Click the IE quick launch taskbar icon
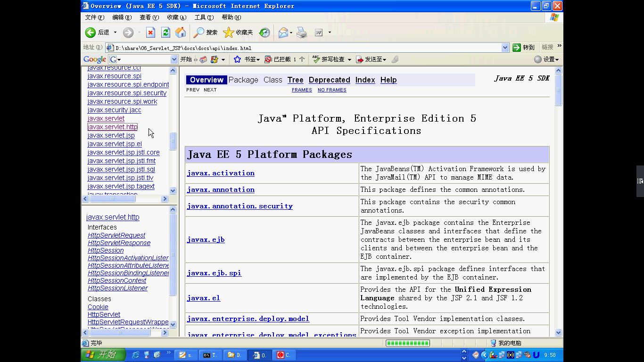Screen dimensions: 644x362 136,354
